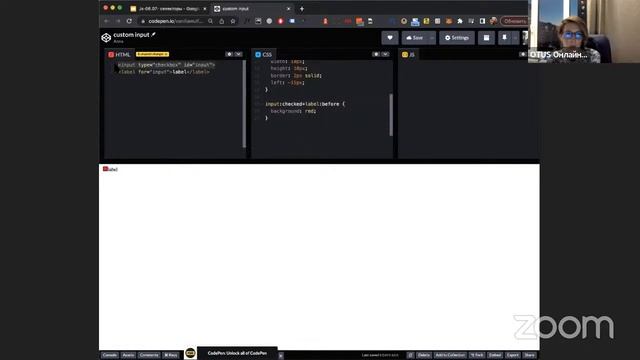640x360 pixels.
Task: Click the input type checkbox HTML line
Action: pyautogui.click(x=166, y=64)
